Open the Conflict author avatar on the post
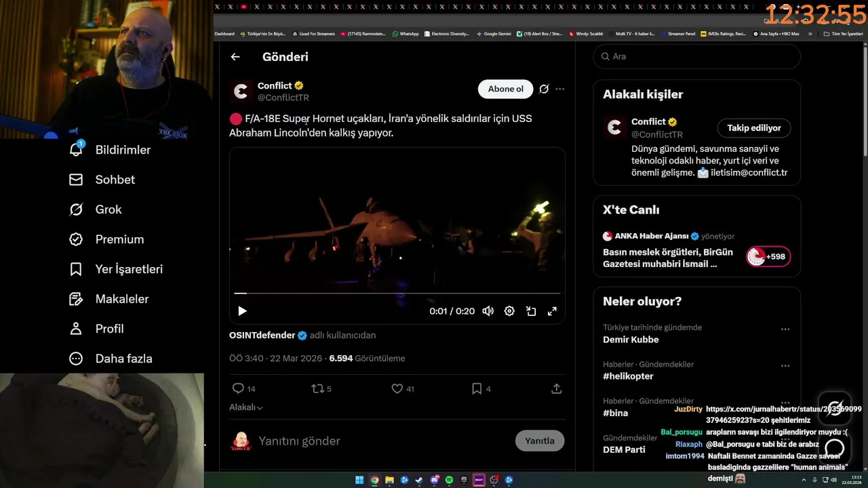The height and width of the screenshot is (488, 868). (241, 91)
